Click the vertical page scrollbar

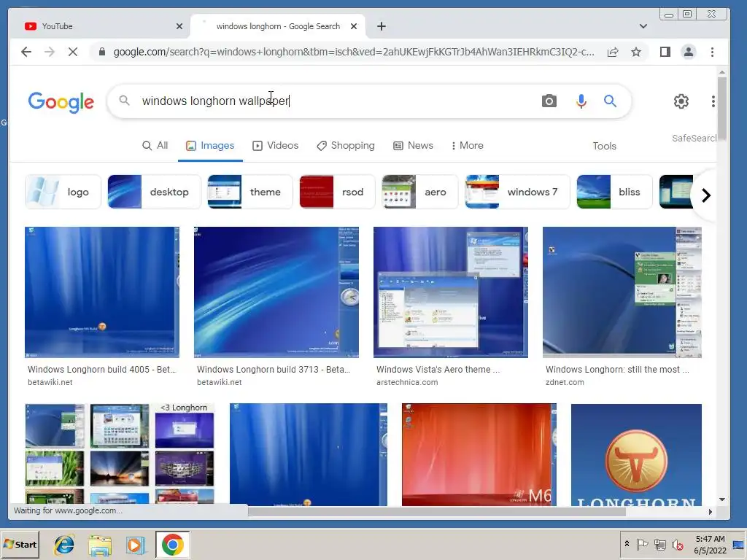point(721,109)
